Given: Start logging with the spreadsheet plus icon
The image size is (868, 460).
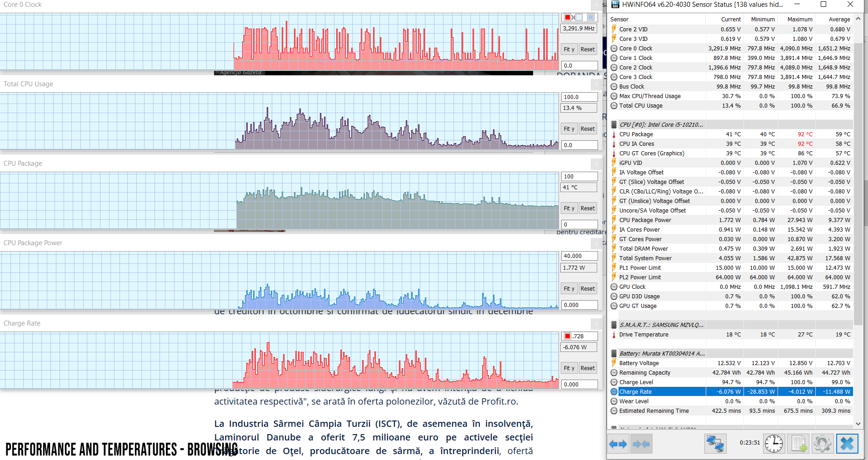Looking at the screenshot, I should click(x=798, y=444).
